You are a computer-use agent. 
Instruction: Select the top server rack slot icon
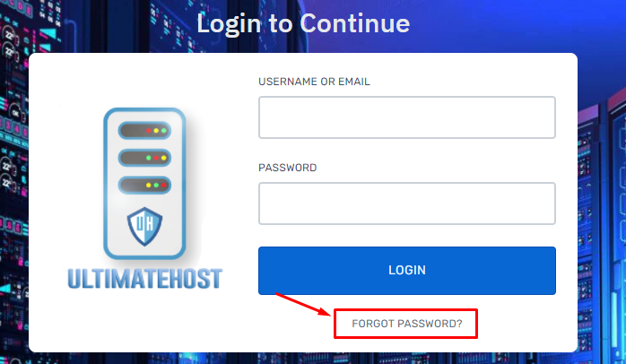tap(144, 131)
